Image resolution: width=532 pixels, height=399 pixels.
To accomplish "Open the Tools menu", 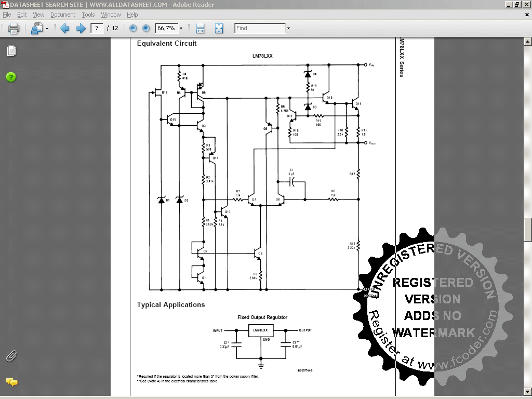I will click(88, 15).
